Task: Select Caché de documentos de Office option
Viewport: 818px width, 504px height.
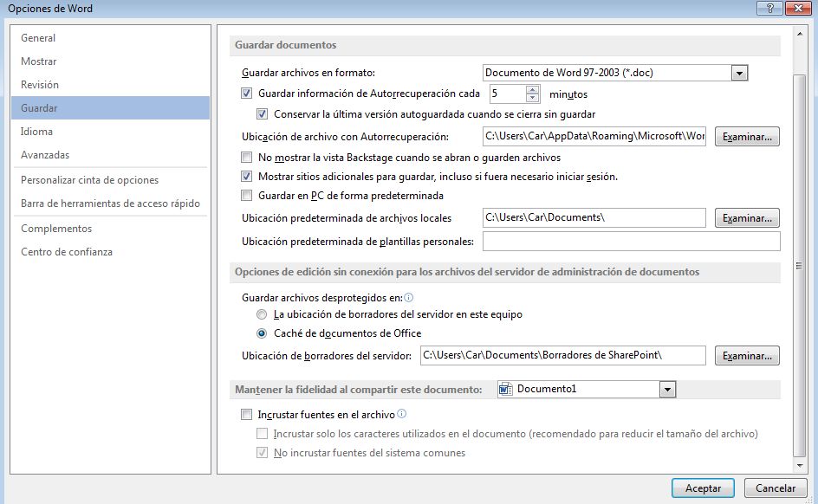Action: pyautogui.click(x=262, y=333)
